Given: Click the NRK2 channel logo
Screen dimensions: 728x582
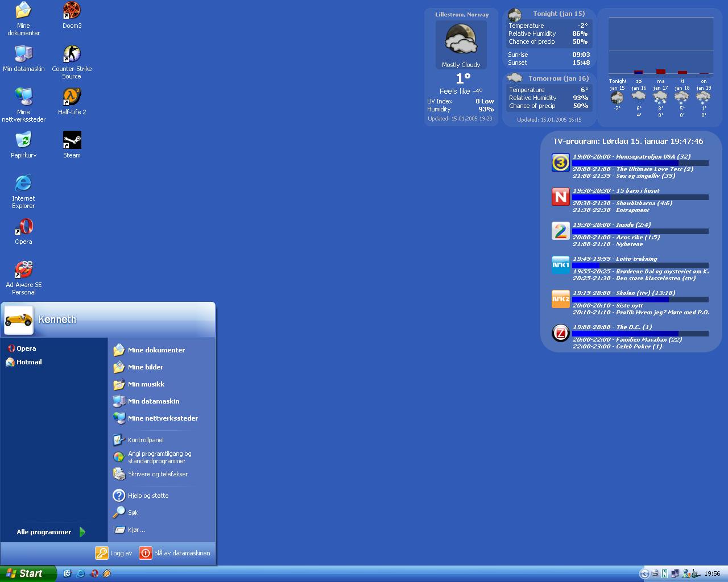Looking at the screenshot, I should pyautogui.click(x=561, y=299).
